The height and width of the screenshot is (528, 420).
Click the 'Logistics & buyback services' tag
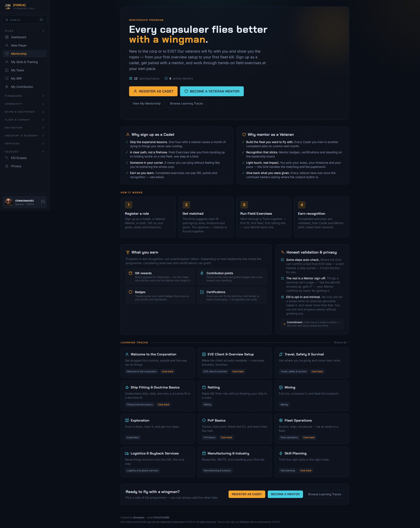coord(142,470)
